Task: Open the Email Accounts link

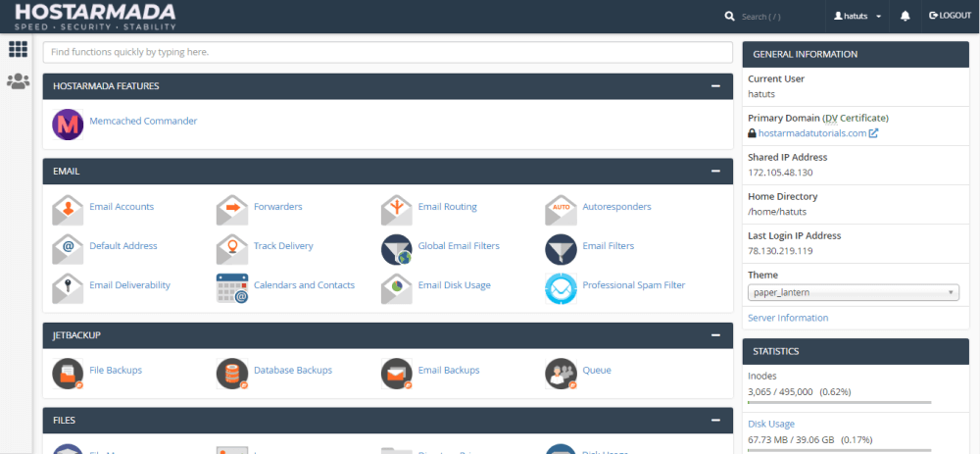Action: (x=122, y=206)
